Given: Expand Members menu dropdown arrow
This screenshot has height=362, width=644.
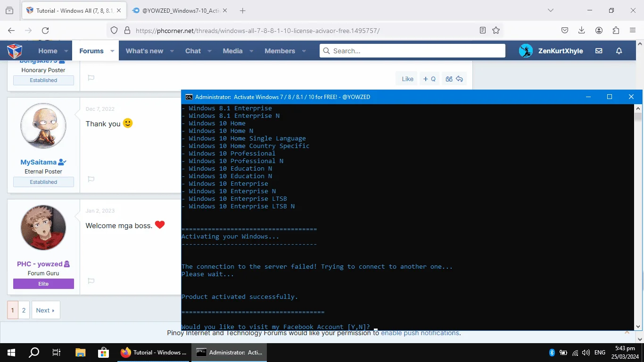Looking at the screenshot, I should click(x=304, y=51).
